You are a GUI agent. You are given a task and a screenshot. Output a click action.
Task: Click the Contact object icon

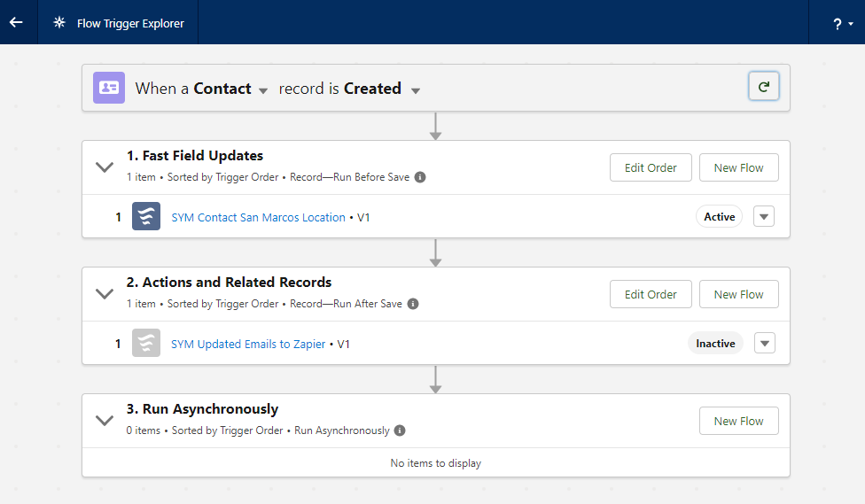click(109, 88)
